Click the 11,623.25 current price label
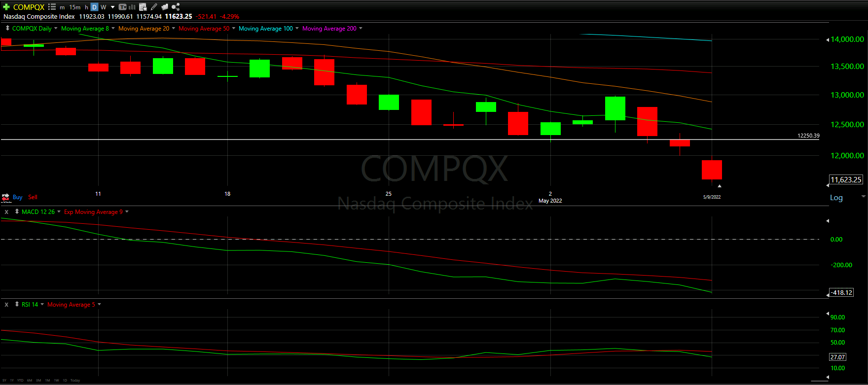This screenshot has width=868, height=385. [x=846, y=180]
